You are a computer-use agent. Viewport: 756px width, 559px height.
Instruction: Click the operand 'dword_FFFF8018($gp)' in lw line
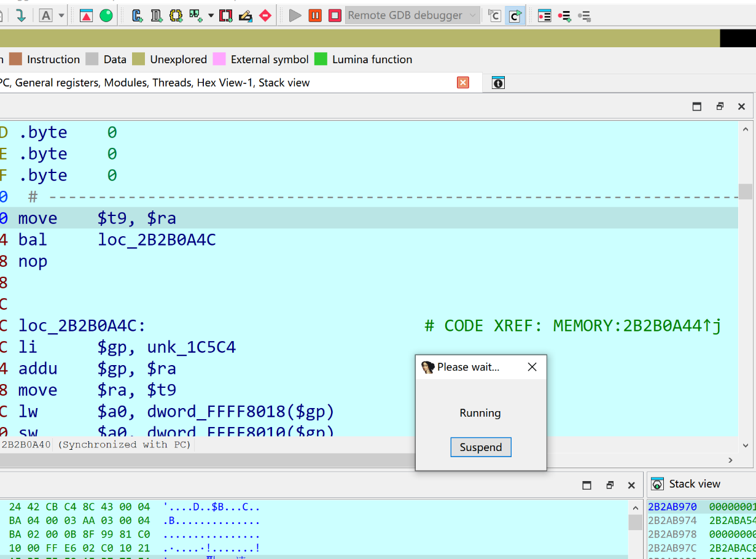pos(241,412)
